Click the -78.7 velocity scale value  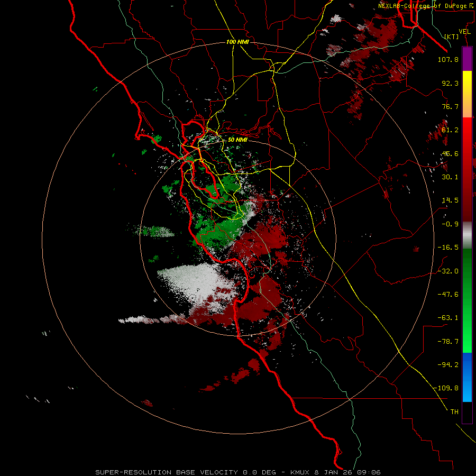[448, 342]
